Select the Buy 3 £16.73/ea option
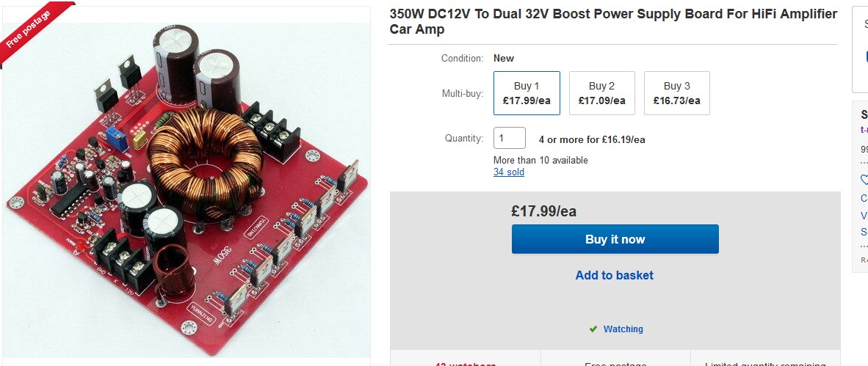 click(676, 93)
